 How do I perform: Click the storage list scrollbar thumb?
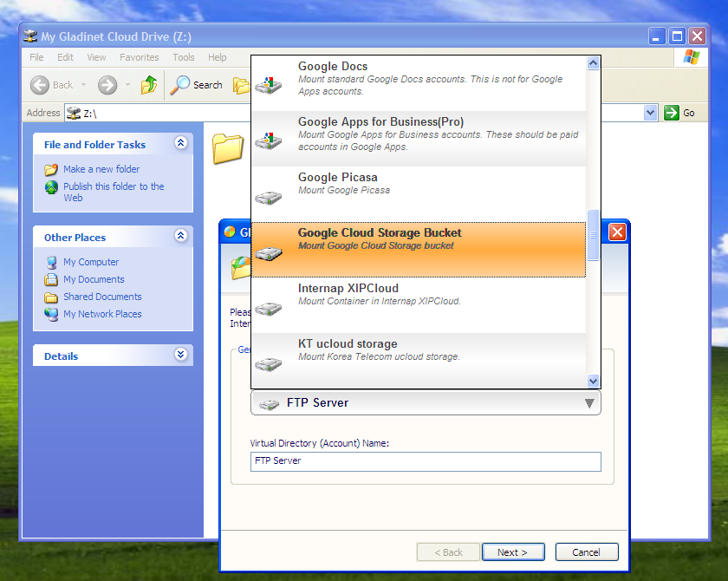pos(593,235)
